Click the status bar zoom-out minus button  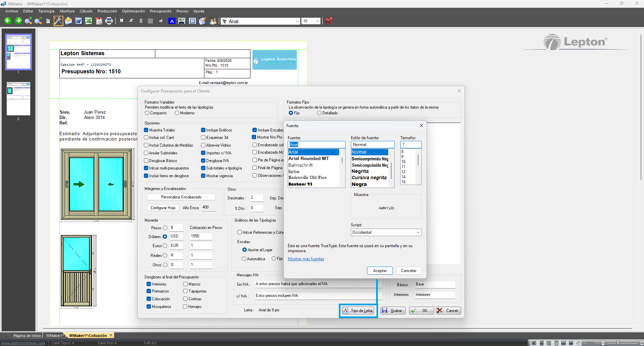click(x=603, y=343)
